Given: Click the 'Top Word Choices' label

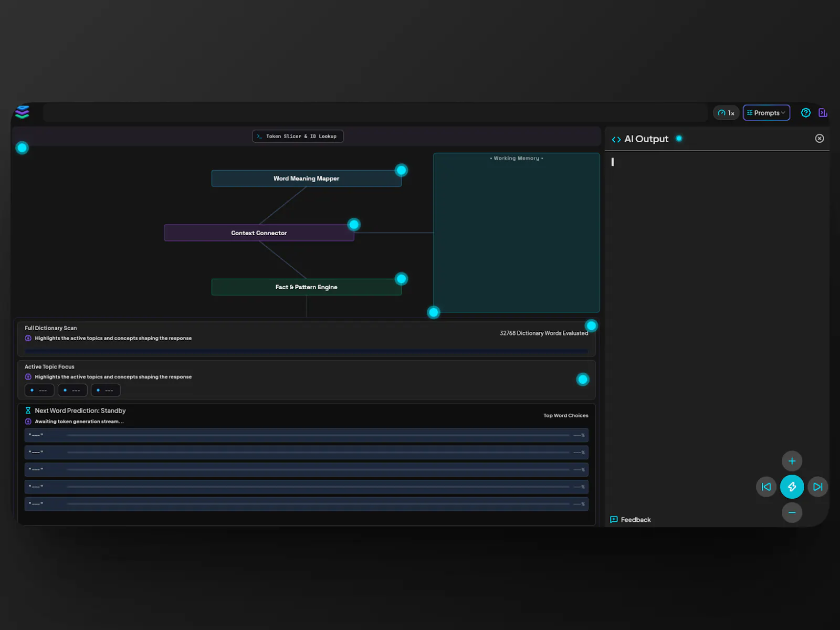Looking at the screenshot, I should [566, 416].
